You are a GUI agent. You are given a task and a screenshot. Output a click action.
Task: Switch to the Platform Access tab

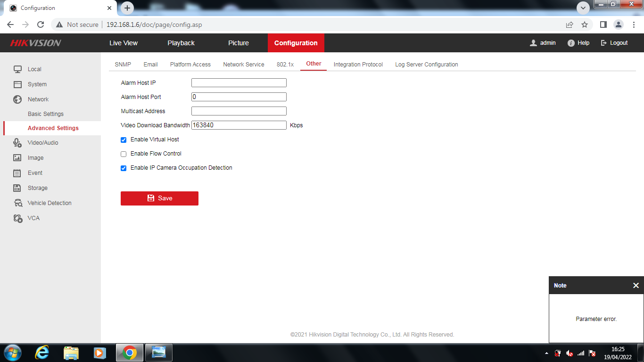[190, 65]
